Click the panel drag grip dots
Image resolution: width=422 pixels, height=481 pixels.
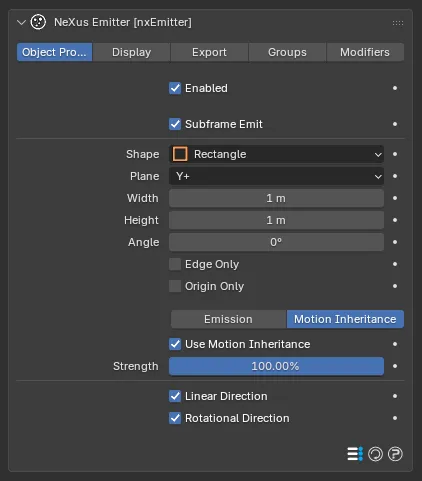398,23
